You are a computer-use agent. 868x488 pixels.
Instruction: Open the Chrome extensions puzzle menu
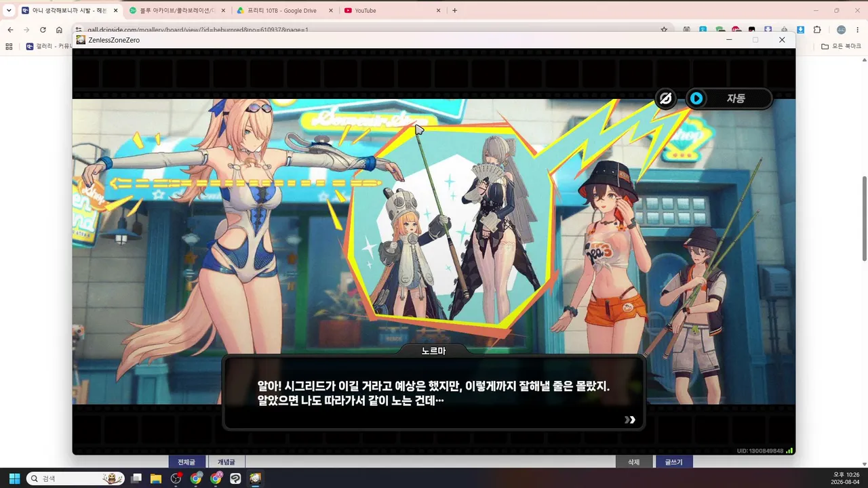(816, 30)
